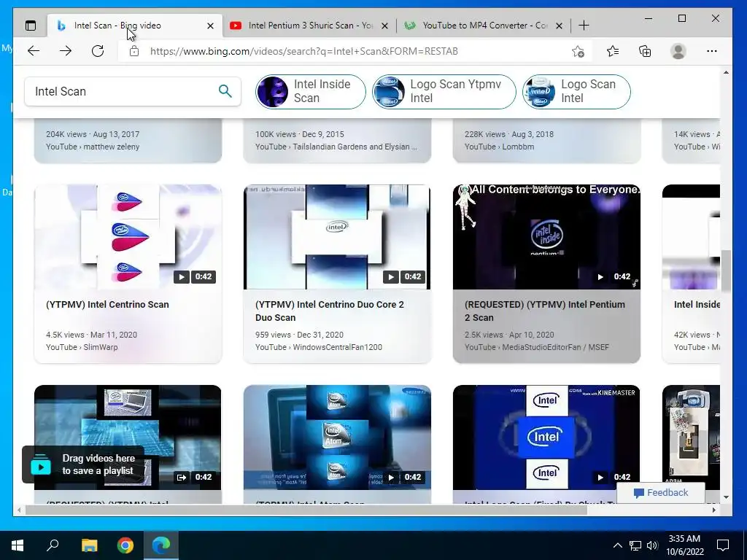Choose the Intel Inside Scan suggestion chip
Screen dimensions: 747x560
tap(310, 91)
